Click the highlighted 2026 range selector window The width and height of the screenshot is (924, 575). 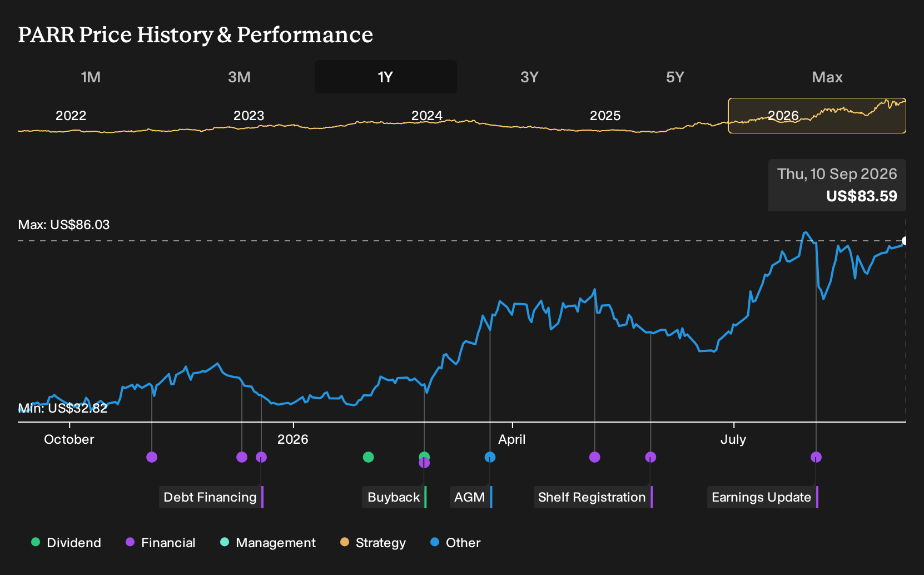817,116
